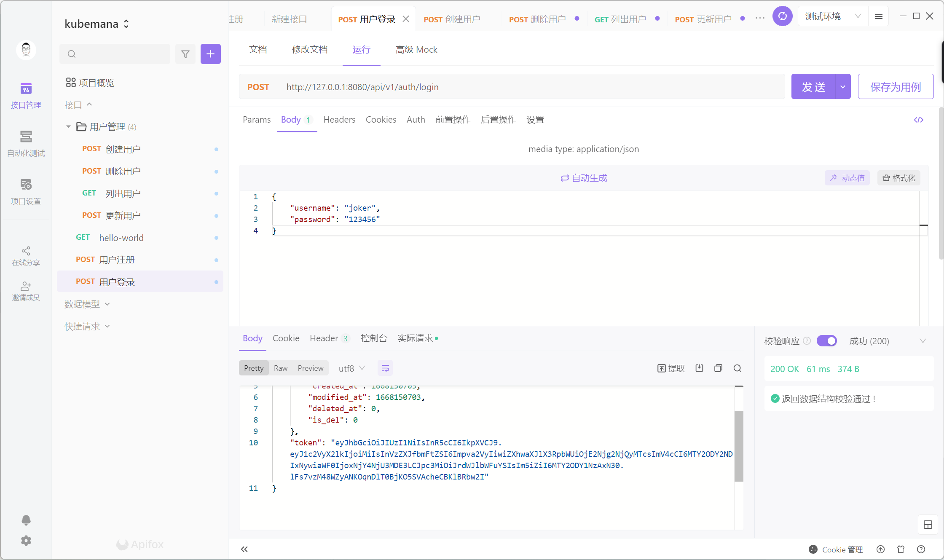Open the generate code icon

919,120
